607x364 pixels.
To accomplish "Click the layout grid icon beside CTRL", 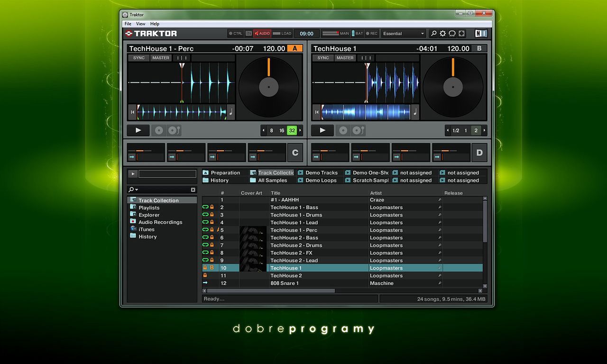I will 248,34.
